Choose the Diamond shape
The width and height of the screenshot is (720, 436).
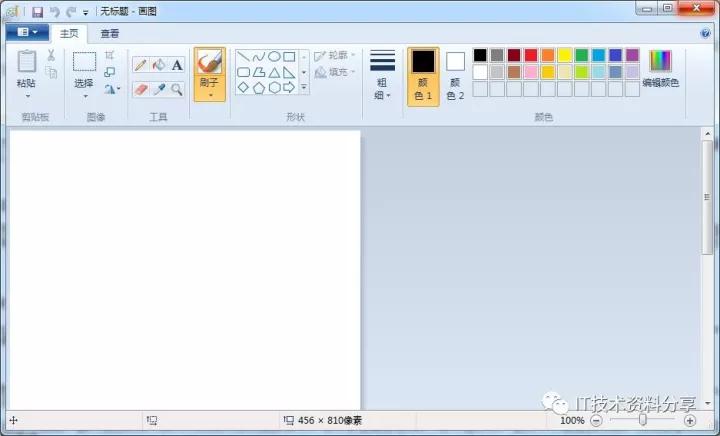243,87
